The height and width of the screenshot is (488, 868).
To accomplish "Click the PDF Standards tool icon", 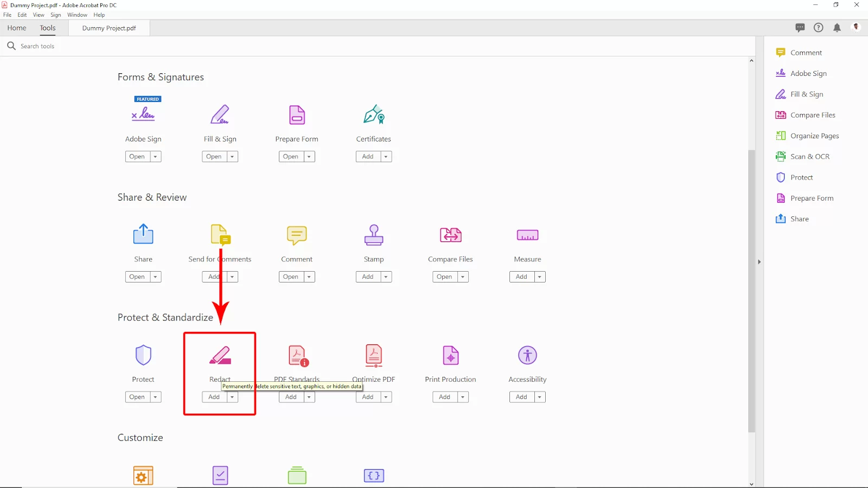I will coord(298,356).
